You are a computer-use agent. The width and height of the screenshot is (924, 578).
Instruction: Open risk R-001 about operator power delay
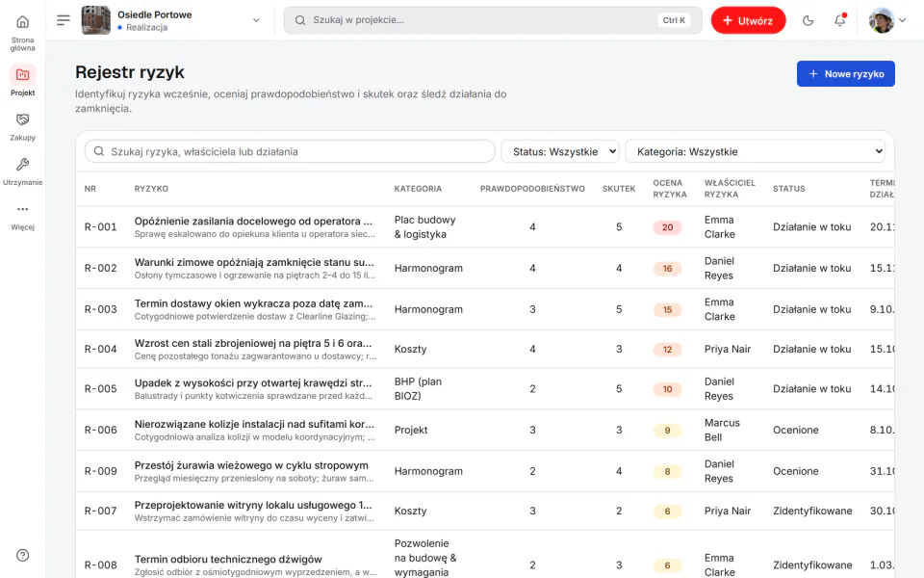tap(253, 222)
